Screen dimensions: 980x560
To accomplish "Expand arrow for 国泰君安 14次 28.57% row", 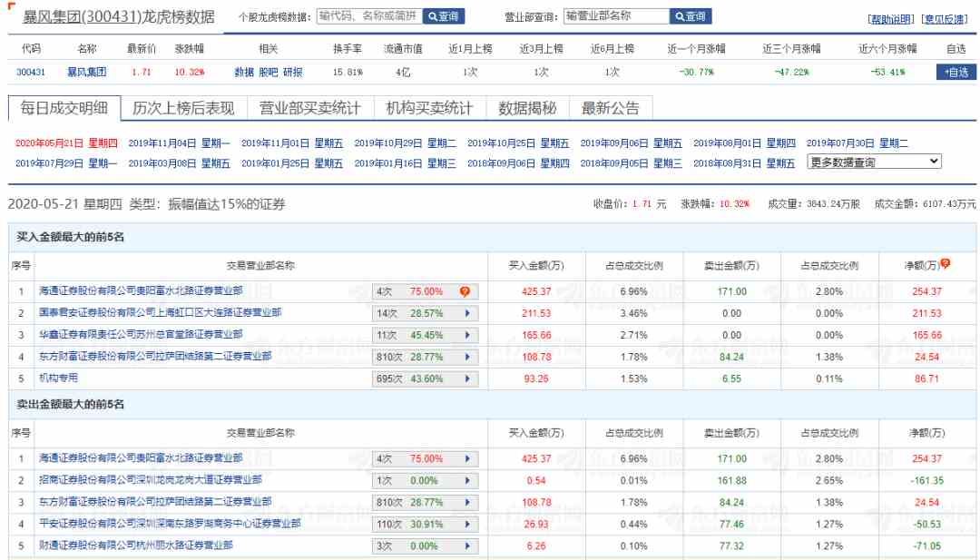I will 467,313.
